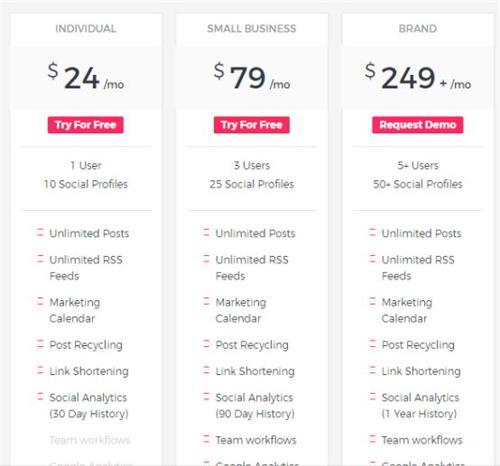The image size is (500, 466).
Task: Click Try For Free under Individual plan
Action: [x=85, y=125]
